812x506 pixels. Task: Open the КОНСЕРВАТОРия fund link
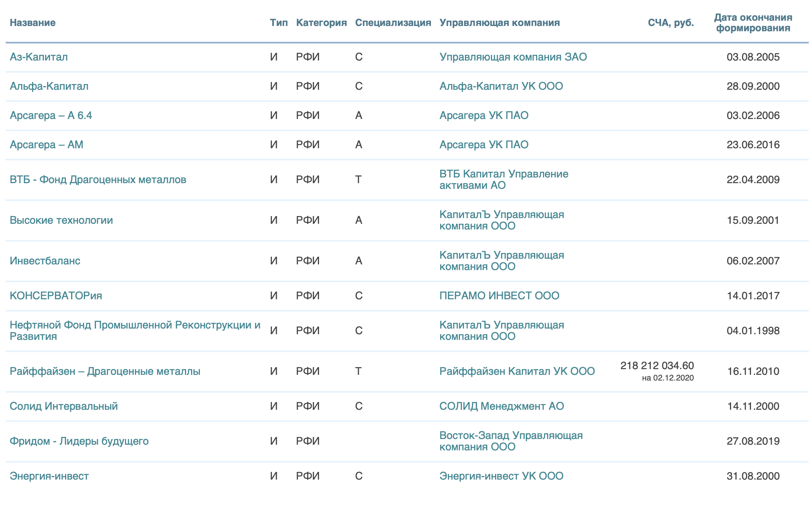pos(56,296)
